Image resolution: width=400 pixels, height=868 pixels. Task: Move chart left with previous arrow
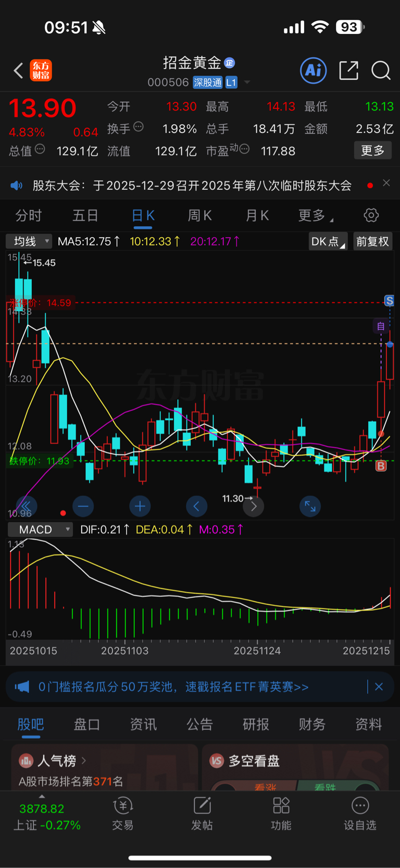tap(196, 506)
